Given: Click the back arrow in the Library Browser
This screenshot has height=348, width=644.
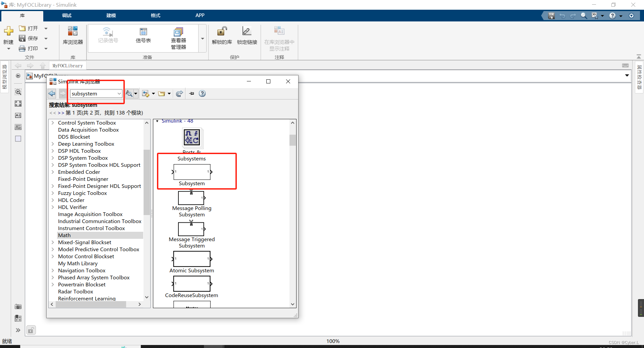Looking at the screenshot, I should point(52,93).
